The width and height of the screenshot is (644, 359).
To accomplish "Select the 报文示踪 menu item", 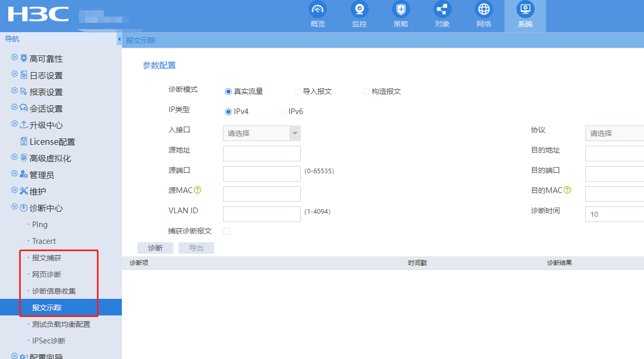I will pos(61,307).
